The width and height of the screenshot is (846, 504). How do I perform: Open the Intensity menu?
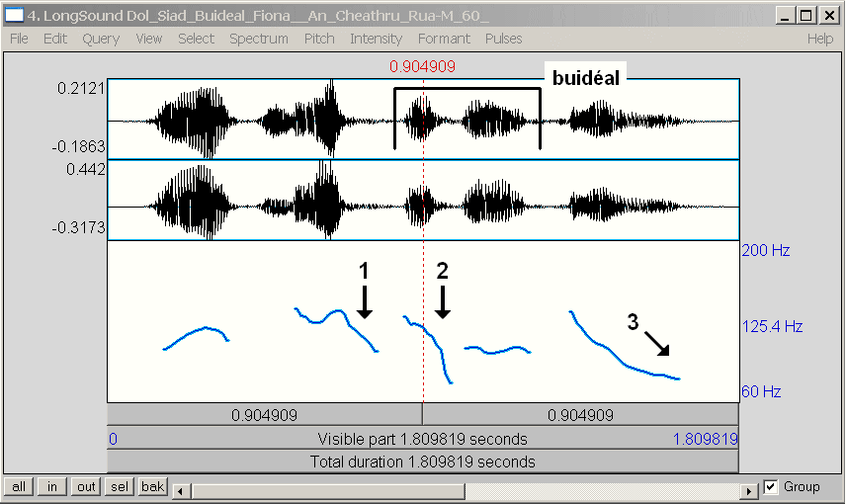point(376,39)
